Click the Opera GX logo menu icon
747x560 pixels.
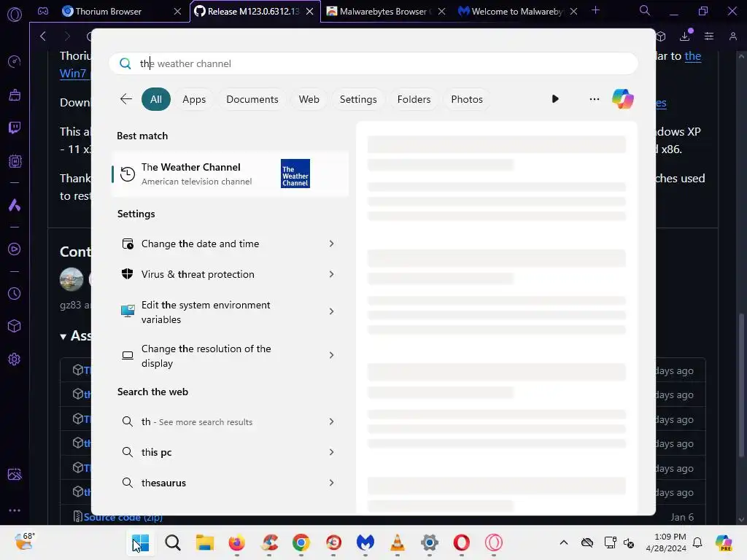click(x=15, y=15)
